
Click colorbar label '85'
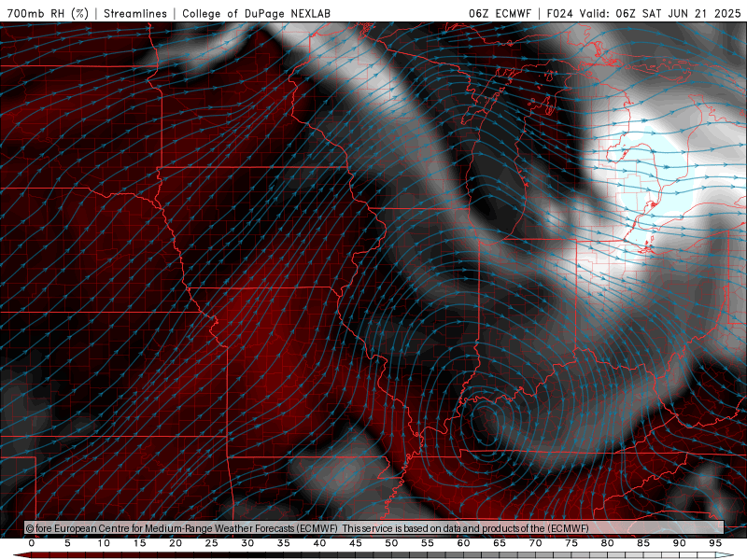[643, 543]
